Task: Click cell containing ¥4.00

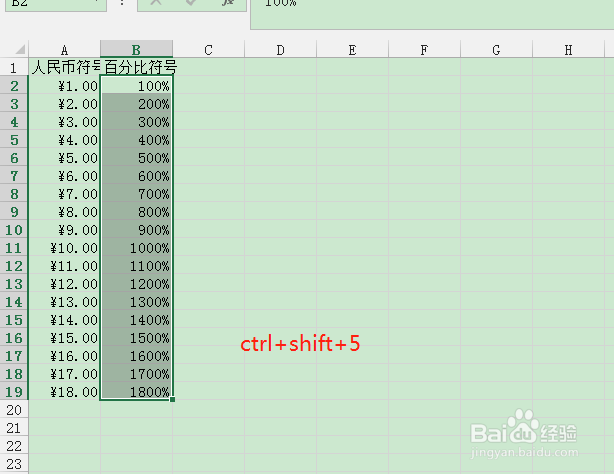Action: (65, 139)
